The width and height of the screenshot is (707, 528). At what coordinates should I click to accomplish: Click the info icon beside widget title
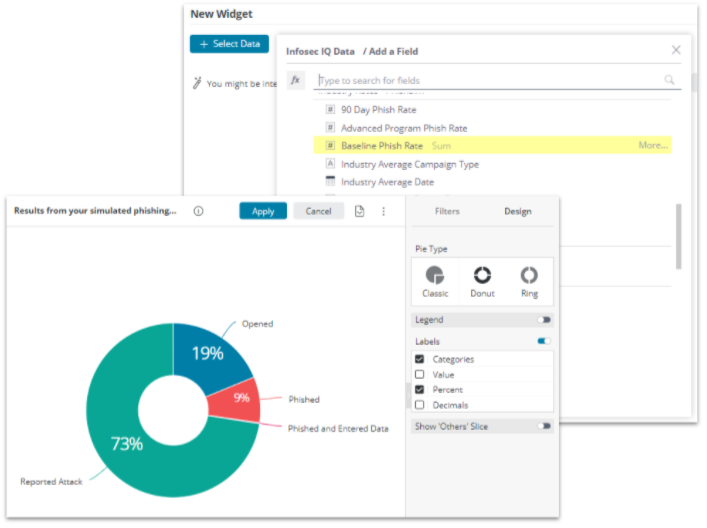(198, 211)
